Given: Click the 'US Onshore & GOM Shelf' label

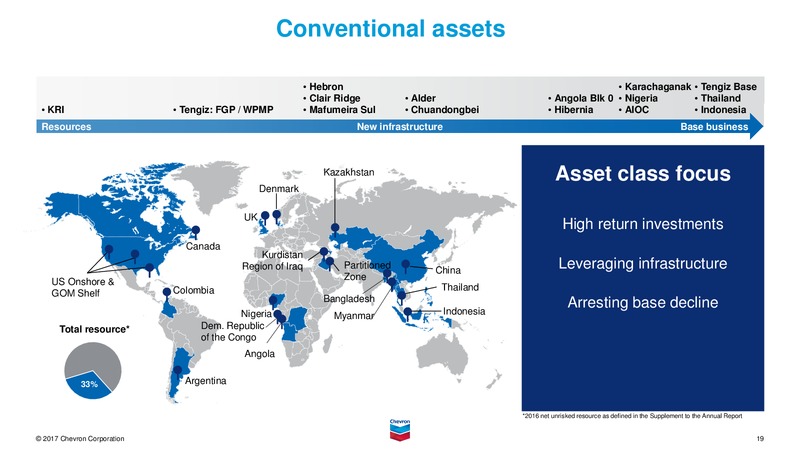Looking at the screenshot, I should [x=83, y=287].
